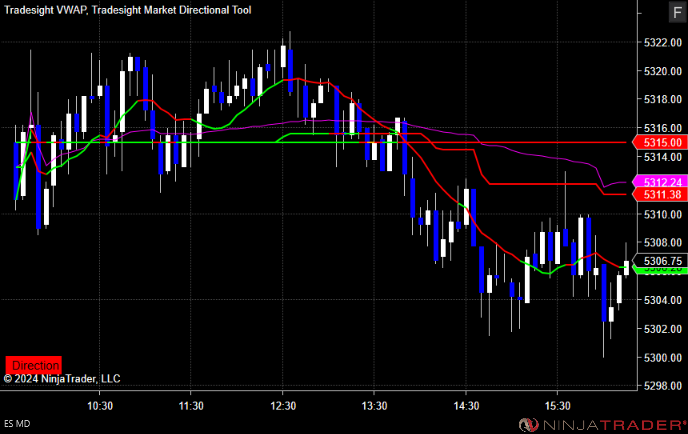Select the magenta 5312.24 VWAP price marker
Screen dimensions: 688x434
660,182
